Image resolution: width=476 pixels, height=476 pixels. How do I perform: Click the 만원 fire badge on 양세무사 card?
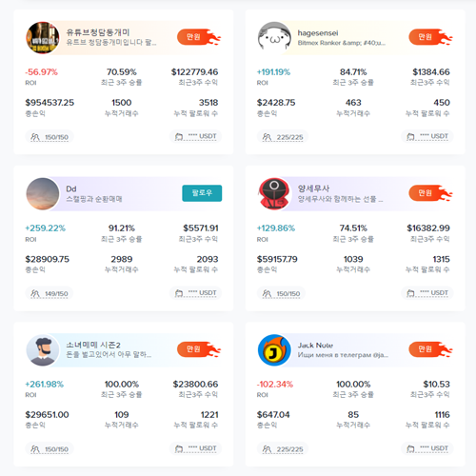430,193
